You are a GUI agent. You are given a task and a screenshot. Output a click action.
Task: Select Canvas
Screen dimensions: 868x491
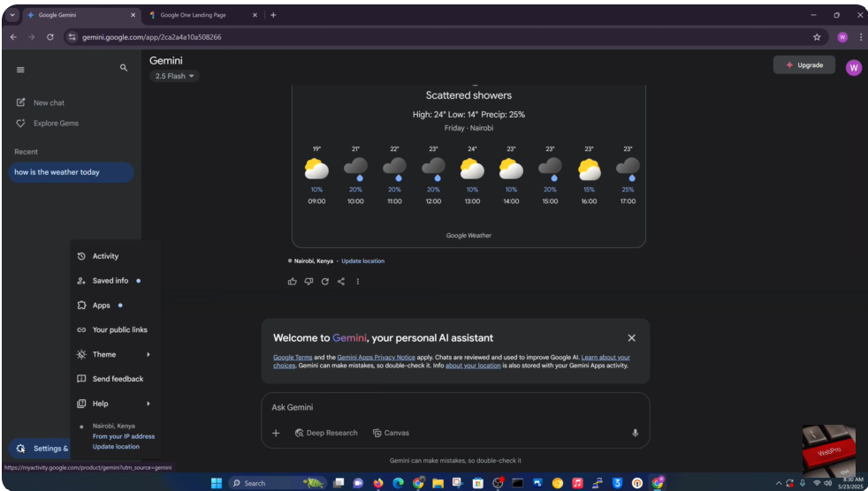tap(391, 433)
